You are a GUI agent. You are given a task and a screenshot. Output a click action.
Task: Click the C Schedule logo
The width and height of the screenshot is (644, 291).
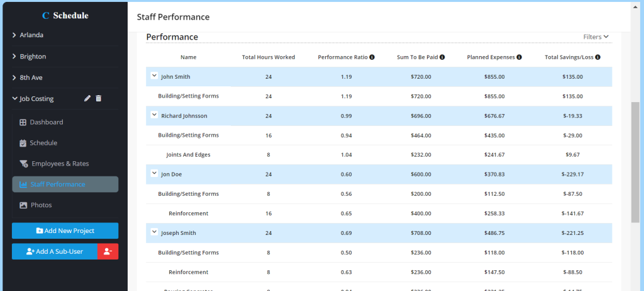click(65, 15)
